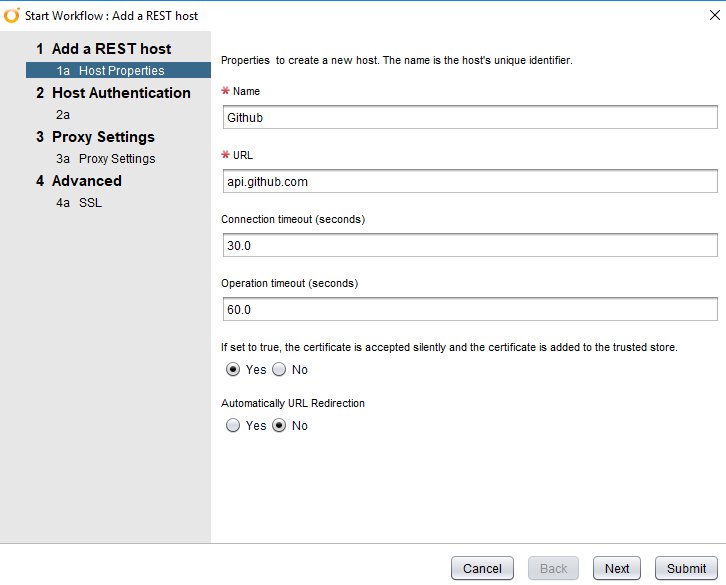Click the URL field label
The width and height of the screenshot is (726, 585).
pyautogui.click(x=243, y=155)
